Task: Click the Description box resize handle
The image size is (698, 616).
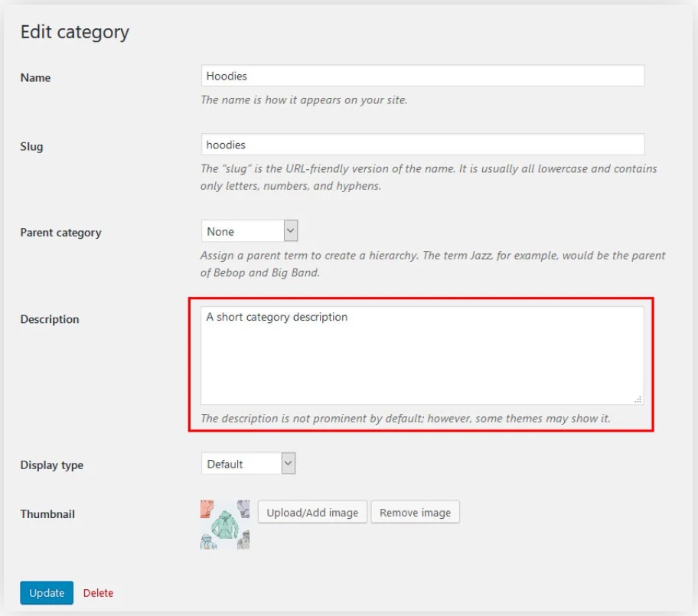Action: pyautogui.click(x=638, y=399)
